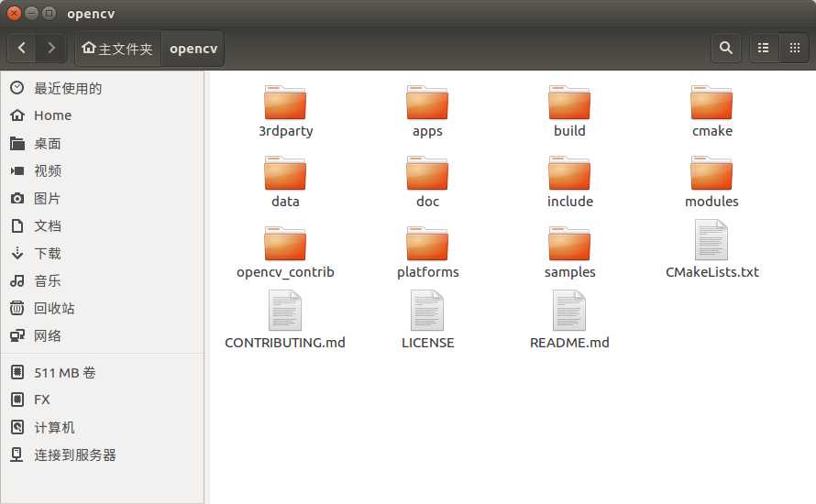Select the platforms folder icon
The width and height of the screenshot is (816, 504).
(427, 244)
